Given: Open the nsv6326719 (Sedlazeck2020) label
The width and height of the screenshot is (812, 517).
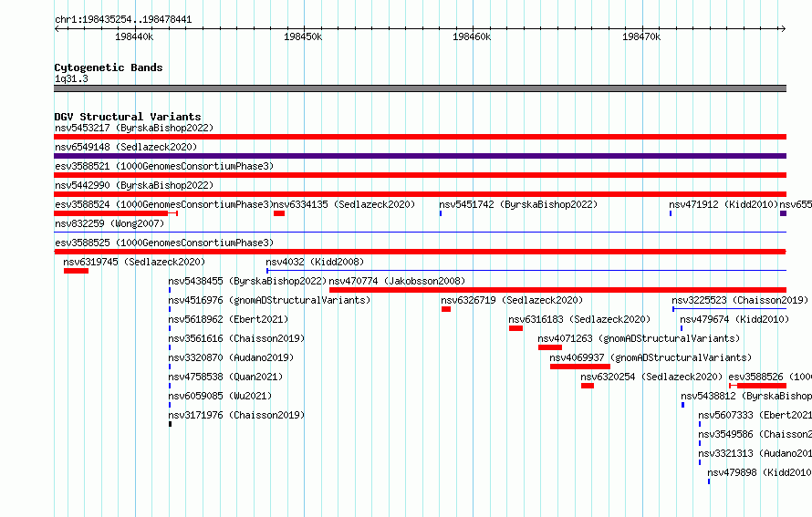Looking at the screenshot, I should 512,300.
